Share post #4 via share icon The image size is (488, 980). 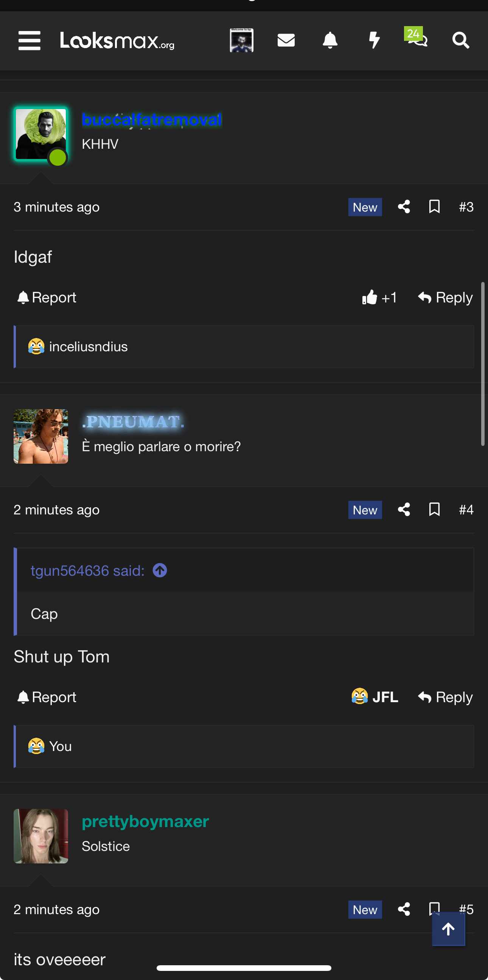click(404, 509)
